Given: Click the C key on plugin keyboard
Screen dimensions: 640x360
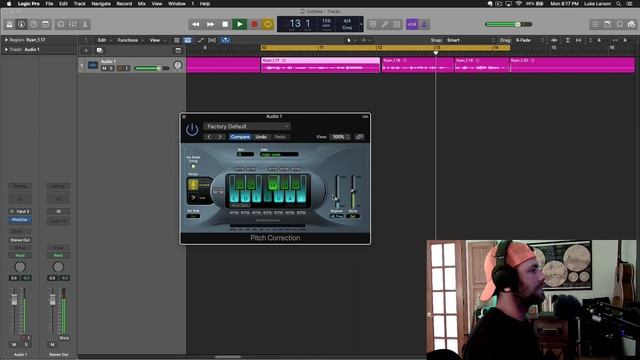Looking at the screenshot, I should (234, 198).
